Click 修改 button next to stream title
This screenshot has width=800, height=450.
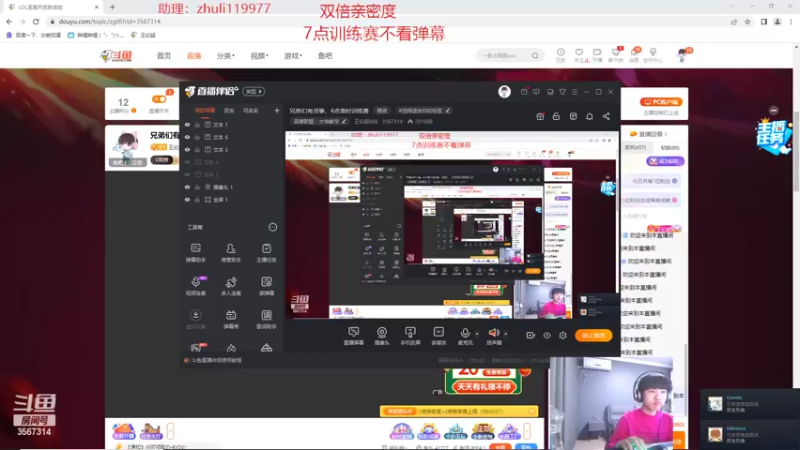(382, 110)
